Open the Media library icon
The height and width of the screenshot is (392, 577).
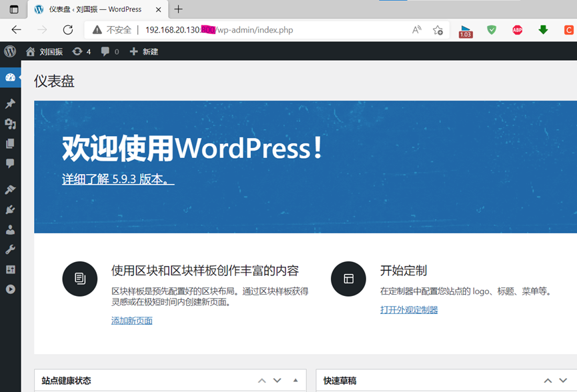point(10,123)
